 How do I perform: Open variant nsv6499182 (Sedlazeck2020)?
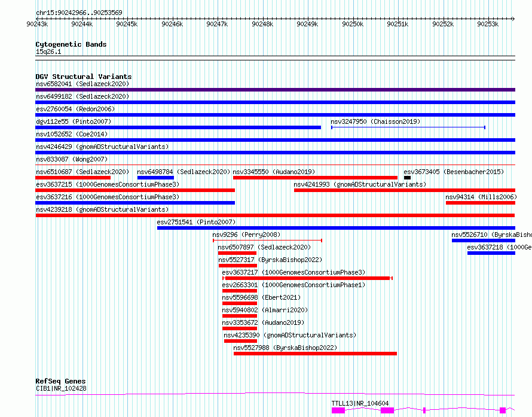click(82, 96)
